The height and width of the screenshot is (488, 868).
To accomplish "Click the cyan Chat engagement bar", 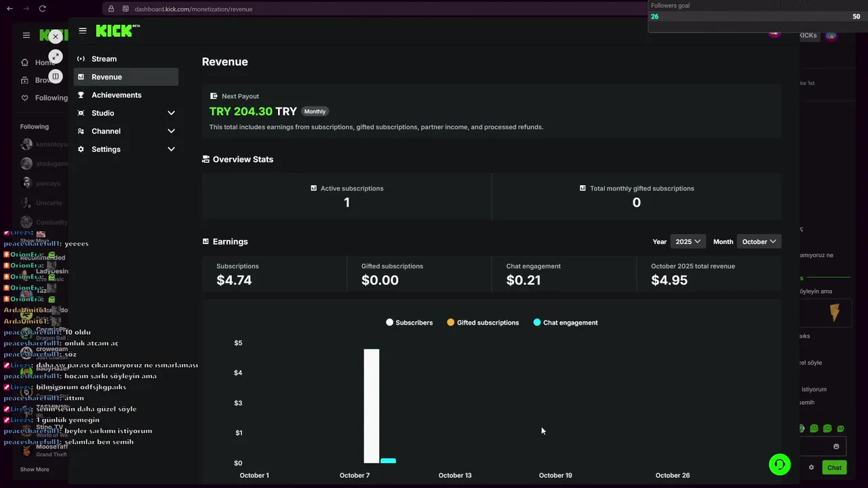I will [x=388, y=461].
